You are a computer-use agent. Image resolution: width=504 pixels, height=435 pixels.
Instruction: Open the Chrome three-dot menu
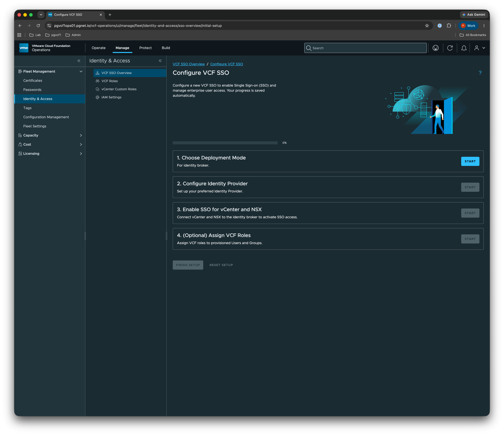pyautogui.click(x=484, y=26)
